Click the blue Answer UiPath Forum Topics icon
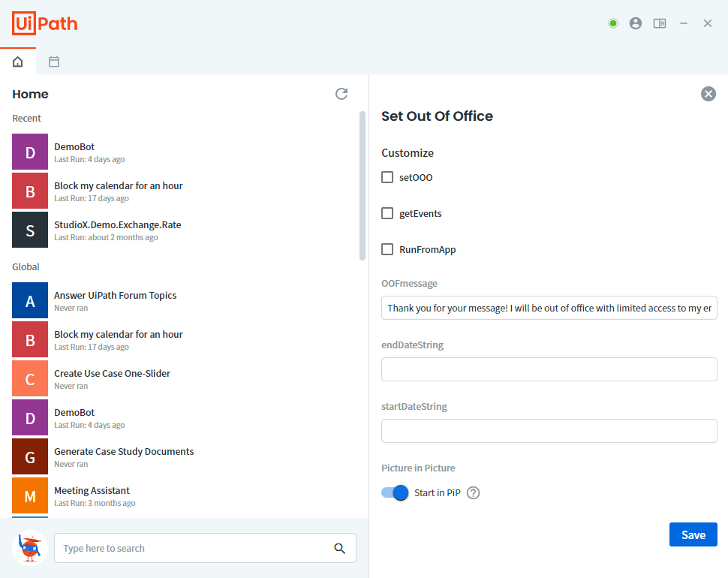This screenshot has width=728, height=578. (x=30, y=300)
